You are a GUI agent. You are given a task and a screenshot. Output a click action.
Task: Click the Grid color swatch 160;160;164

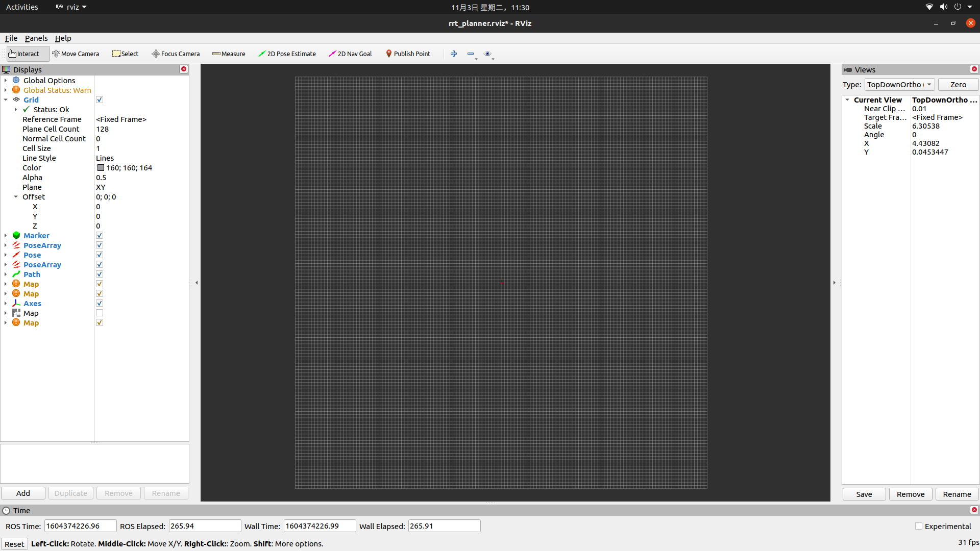point(99,167)
